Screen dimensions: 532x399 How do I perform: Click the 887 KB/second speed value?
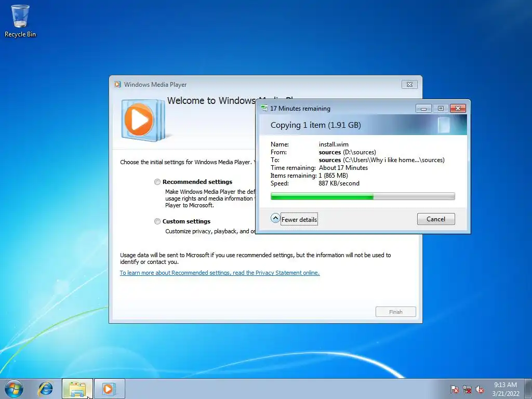pyautogui.click(x=339, y=183)
